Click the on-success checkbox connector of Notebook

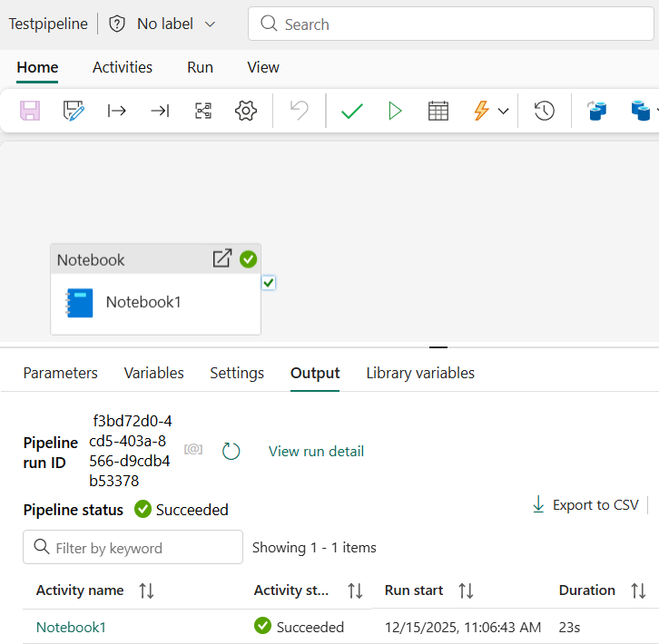point(269,283)
